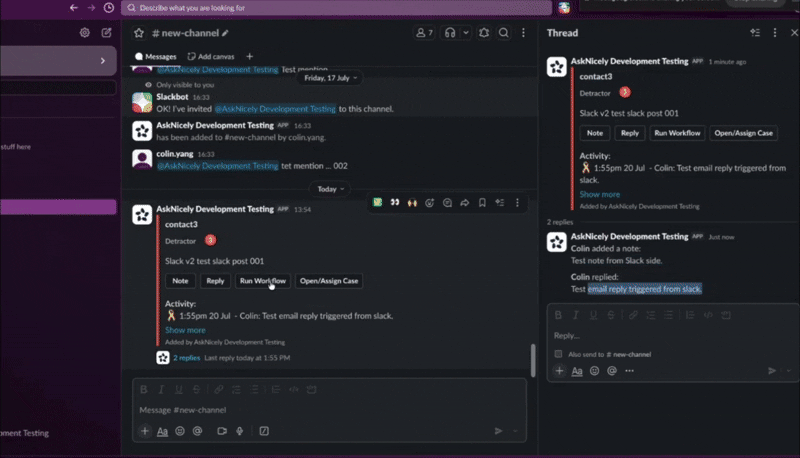
Task: Expand the sidebar item chevron arrow
Action: click(x=103, y=61)
